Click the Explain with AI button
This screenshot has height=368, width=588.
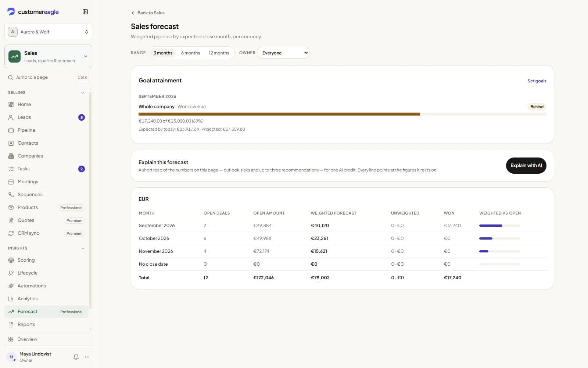click(x=526, y=166)
